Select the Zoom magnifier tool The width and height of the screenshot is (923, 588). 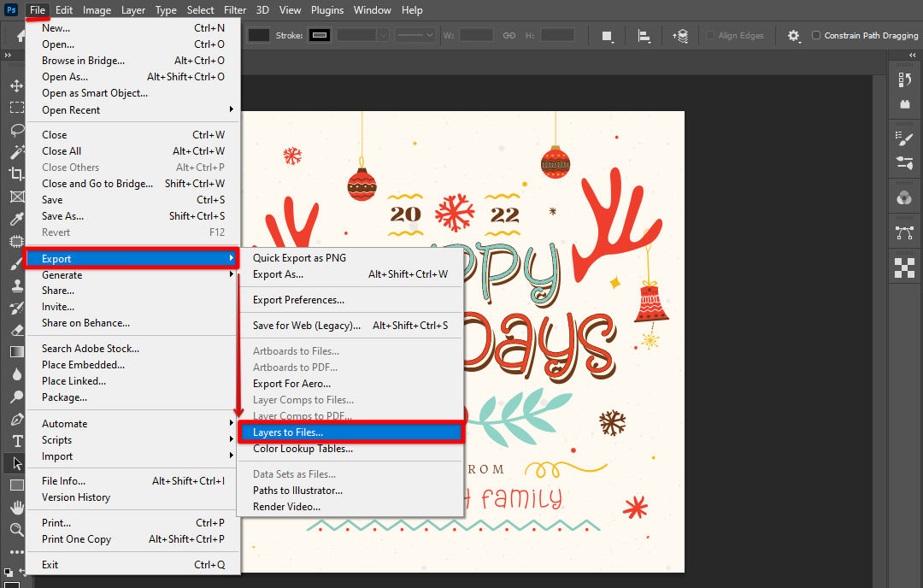[16, 530]
